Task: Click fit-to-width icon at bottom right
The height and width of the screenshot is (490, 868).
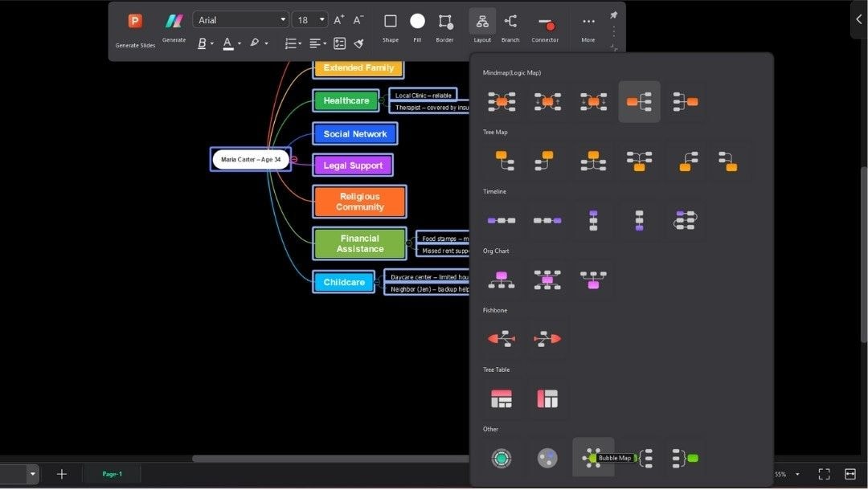Action: [x=850, y=474]
